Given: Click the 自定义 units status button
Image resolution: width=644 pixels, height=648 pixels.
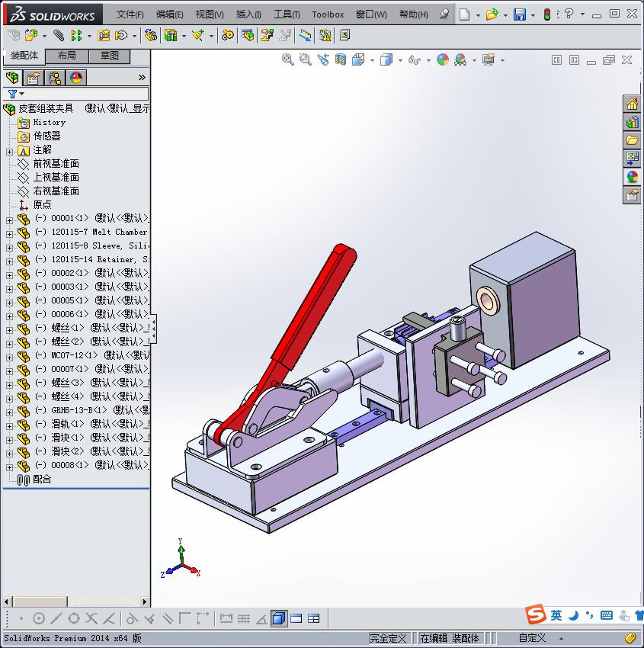Looking at the screenshot, I should coord(532,638).
